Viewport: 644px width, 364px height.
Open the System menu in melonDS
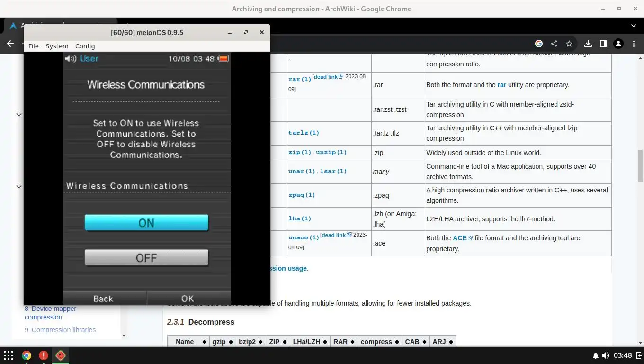pyautogui.click(x=57, y=46)
